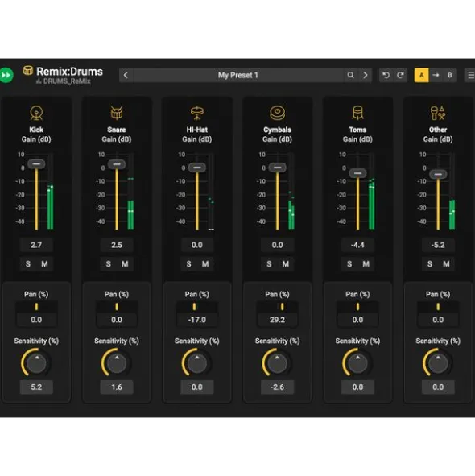The height and width of the screenshot is (476, 475).
Task: Solo the Other channel
Action: point(430,264)
